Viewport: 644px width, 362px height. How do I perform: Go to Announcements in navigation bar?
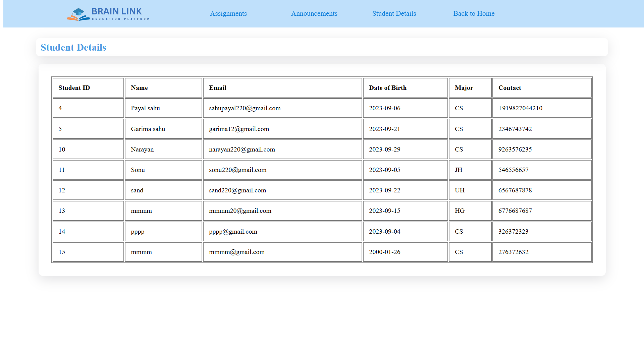[314, 13]
